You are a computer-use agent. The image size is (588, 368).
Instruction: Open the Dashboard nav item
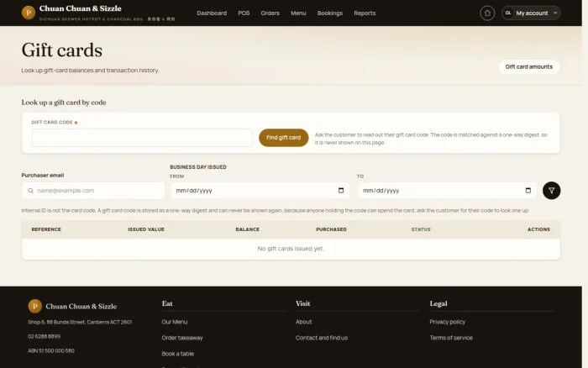(212, 13)
